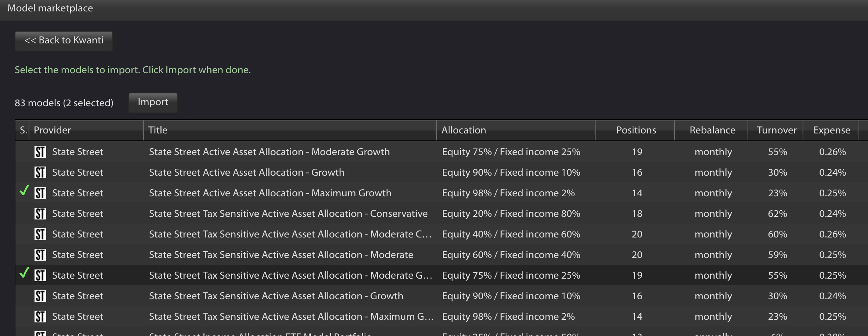
Task: Click expense 0.26% in Tax Sensitive Moderate C… row
Action: pos(833,234)
